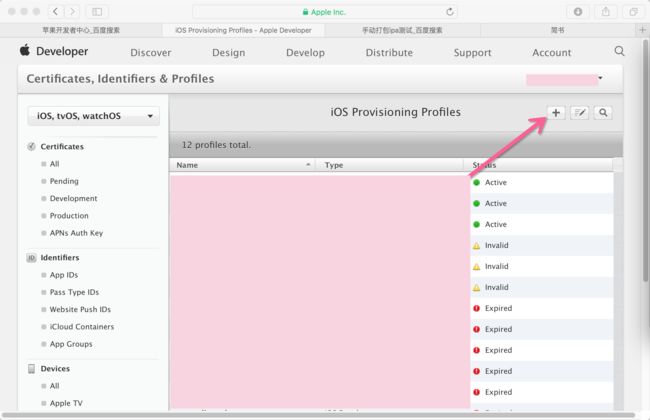Open Account menu

click(x=551, y=53)
